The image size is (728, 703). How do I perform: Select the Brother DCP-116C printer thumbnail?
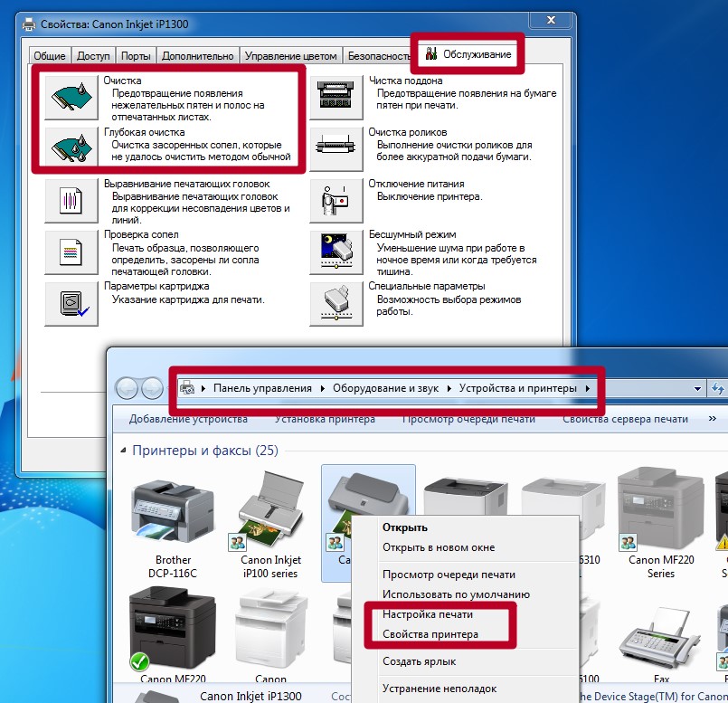pyautogui.click(x=173, y=509)
